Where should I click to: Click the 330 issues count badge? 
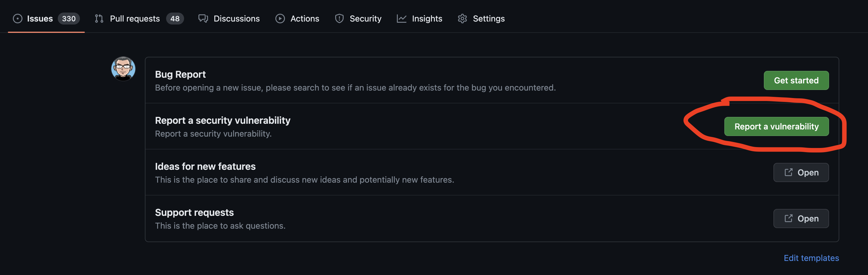point(69,19)
